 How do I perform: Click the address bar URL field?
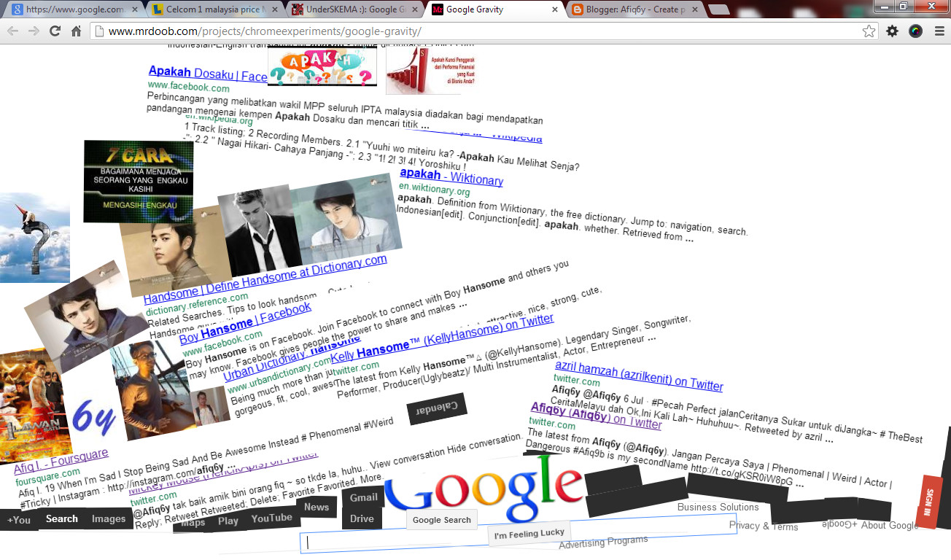(x=481, y=31)
